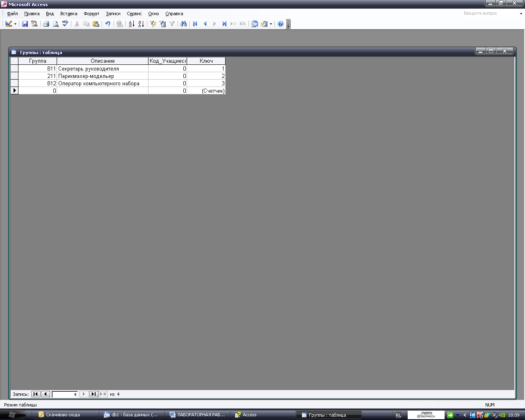This screenshot has height=420, width=525.
Task: Go to previous record from the toolbar
Action: 205,24
